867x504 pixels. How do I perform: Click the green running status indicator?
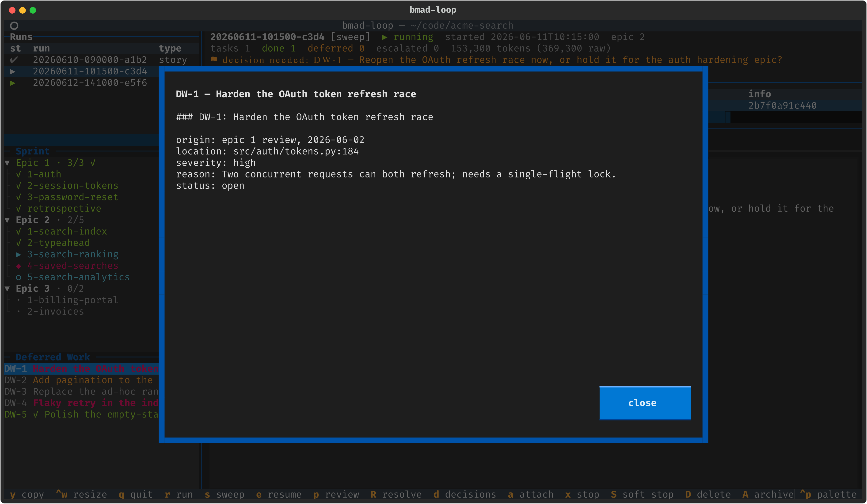click(x=408, y=37)
